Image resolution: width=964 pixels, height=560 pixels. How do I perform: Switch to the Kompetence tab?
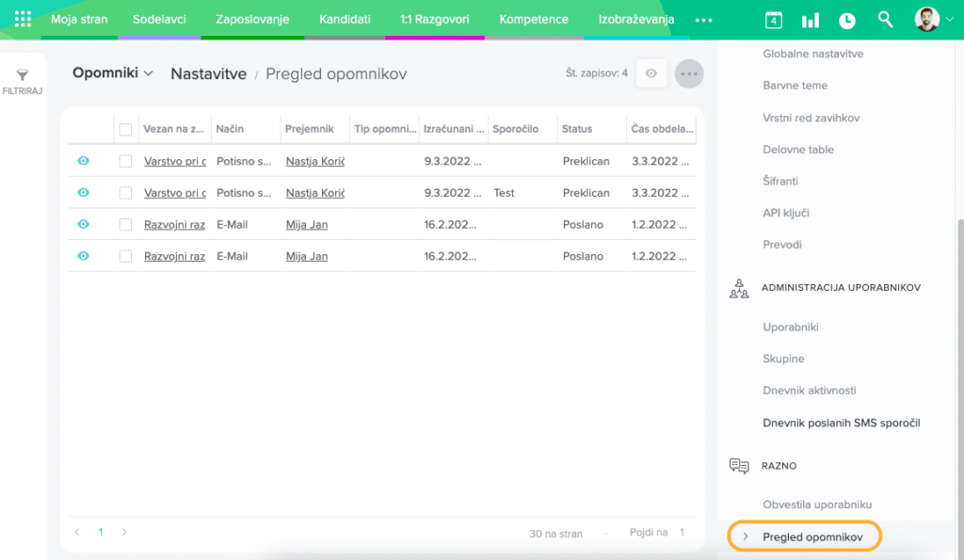tap(534, 19)
